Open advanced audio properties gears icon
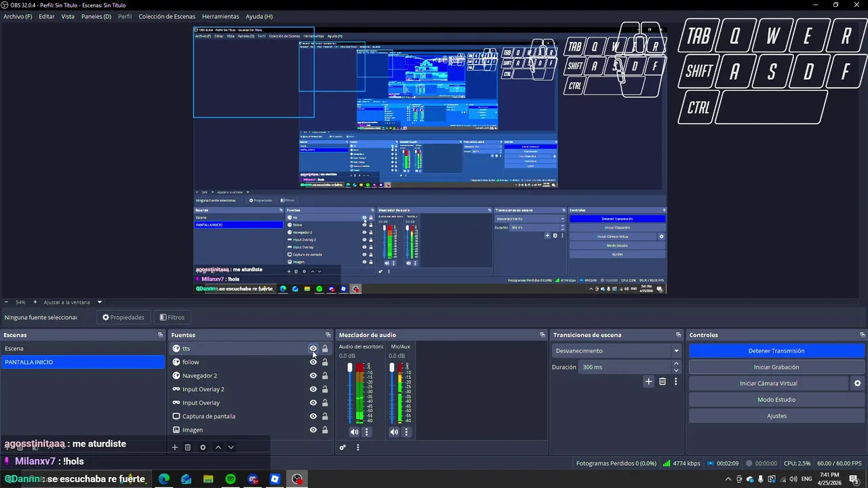 [342, 447]
